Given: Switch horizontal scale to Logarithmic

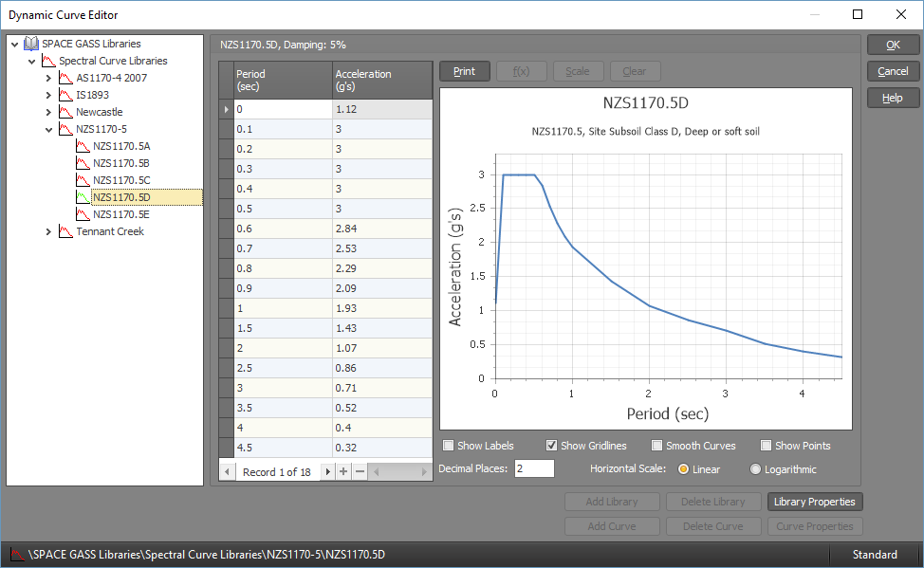Looking at the screenshot, I should [755, 469].
